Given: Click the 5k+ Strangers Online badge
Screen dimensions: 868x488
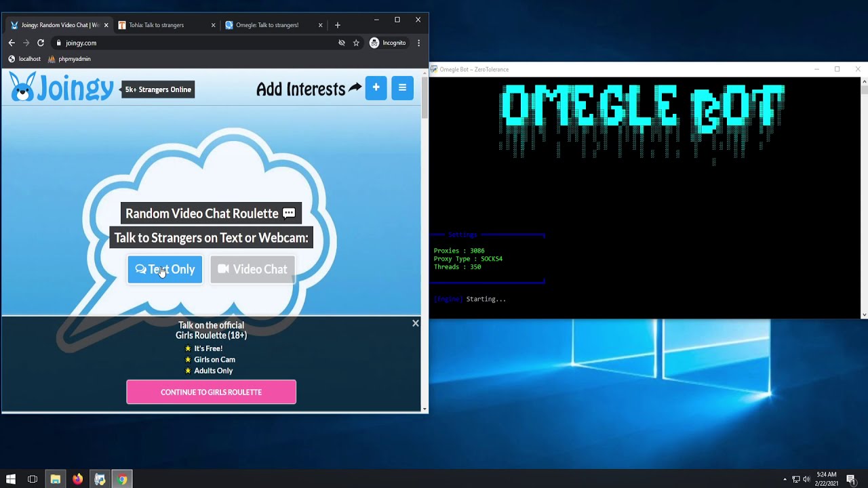Looking at the screenshot, I should (x=158, y=89).
